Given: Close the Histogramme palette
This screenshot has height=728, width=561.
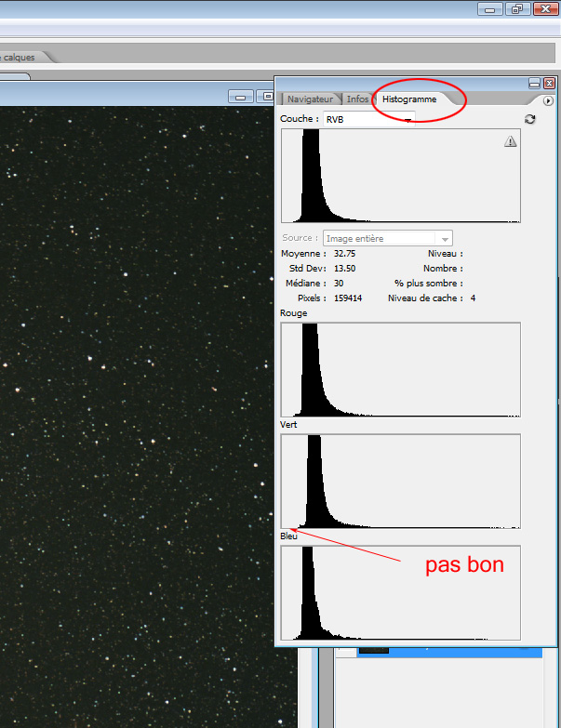Looking at the screenshot, I should click(550, 83).
